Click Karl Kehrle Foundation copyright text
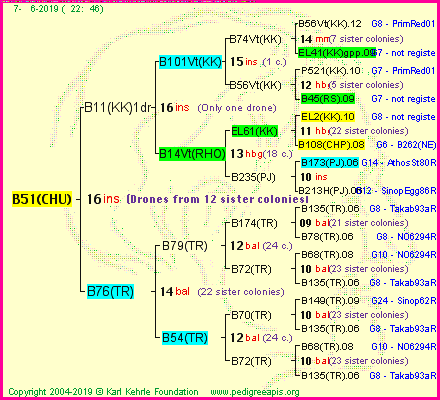440x400 pixels. point(103,392)
